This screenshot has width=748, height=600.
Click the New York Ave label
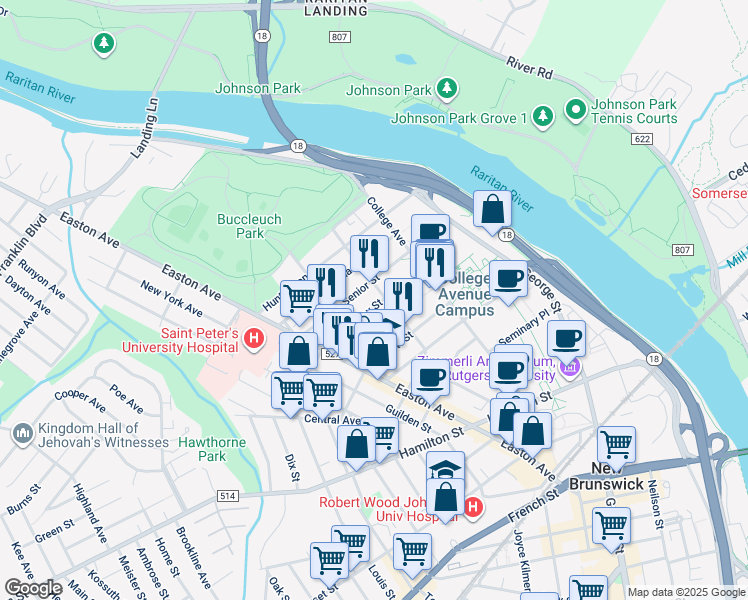coord(171,299)
